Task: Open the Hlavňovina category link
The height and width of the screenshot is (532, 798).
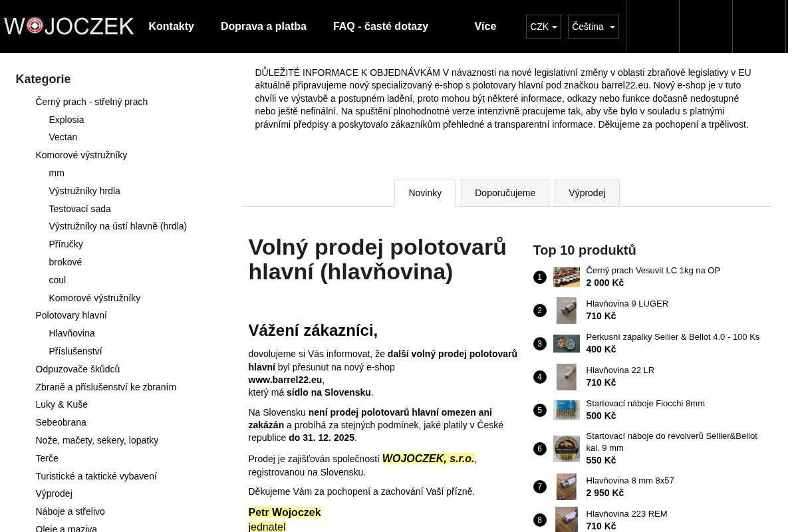Action: tap(72, 333)
